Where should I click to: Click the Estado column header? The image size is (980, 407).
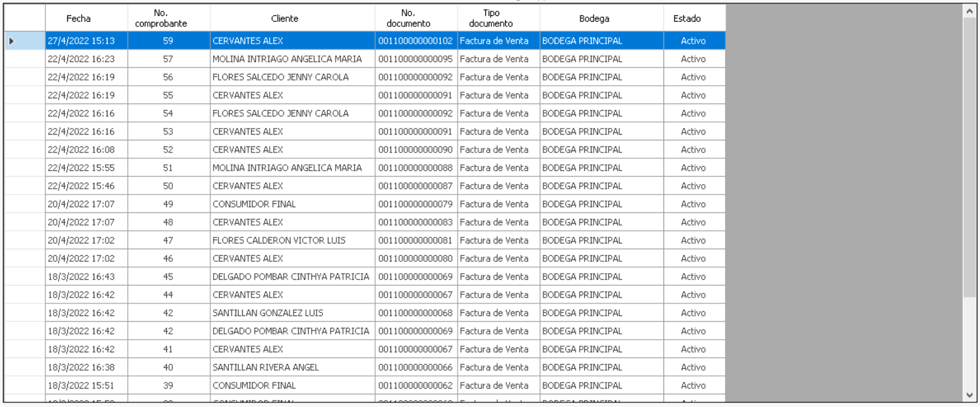point(687,18)
